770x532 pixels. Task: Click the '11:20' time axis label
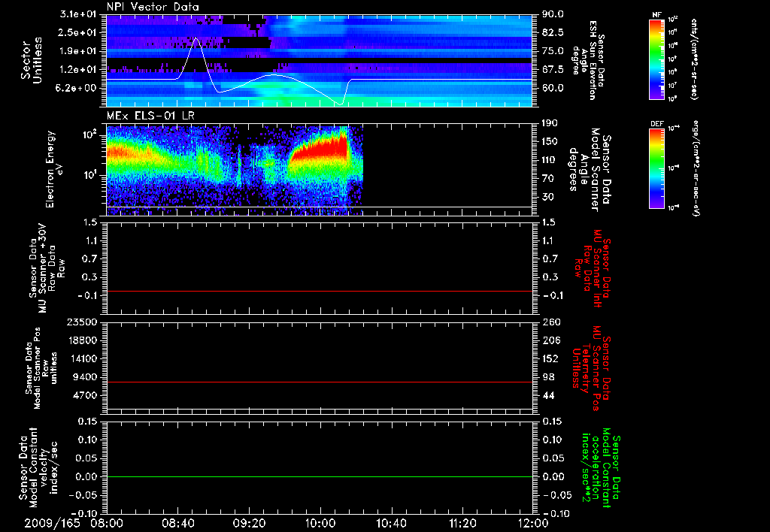462,524
